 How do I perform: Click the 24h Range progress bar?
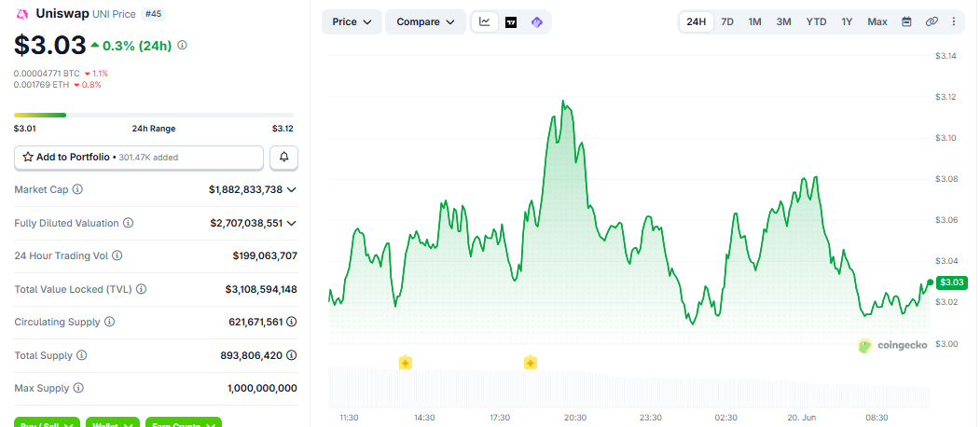click(x=154, y=115)
